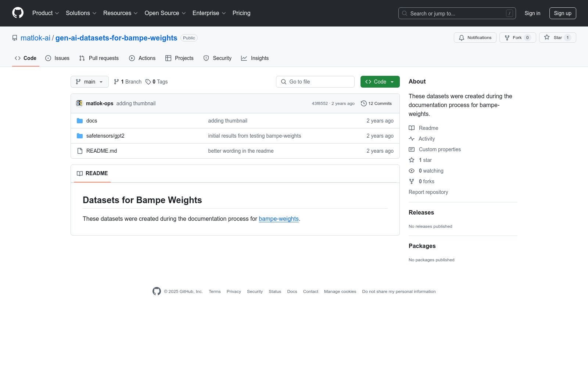Screen dimensions: 588x368
Task: Click the Readme book icon in About
Action: [x=412, y=128]
